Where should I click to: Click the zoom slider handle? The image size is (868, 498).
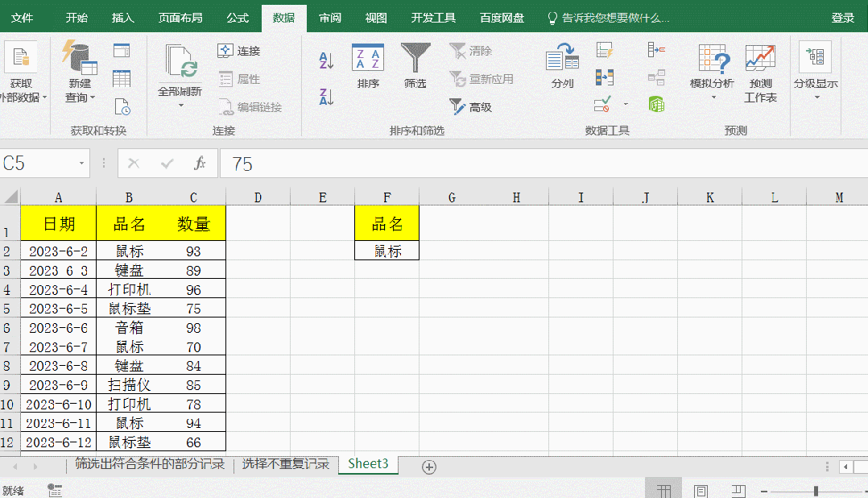(816, 491)
